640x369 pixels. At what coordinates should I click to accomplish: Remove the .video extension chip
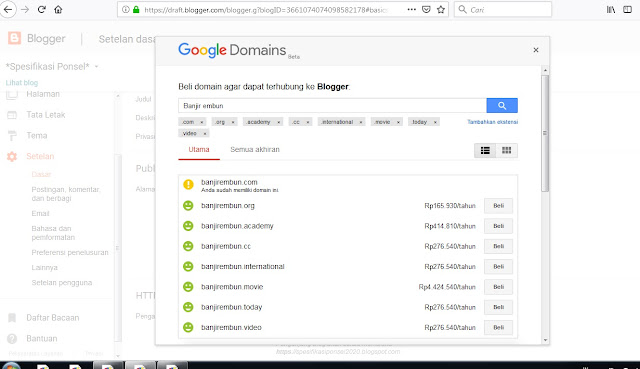[x=204, y=133]
